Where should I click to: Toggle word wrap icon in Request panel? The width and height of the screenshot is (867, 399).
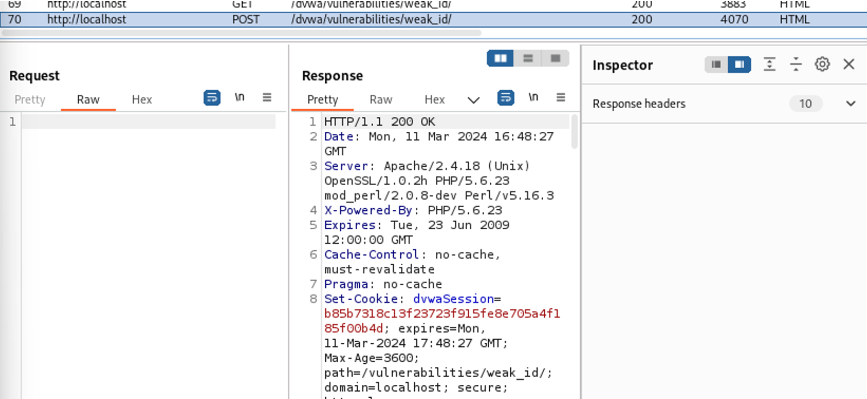(x=212, y=98)
